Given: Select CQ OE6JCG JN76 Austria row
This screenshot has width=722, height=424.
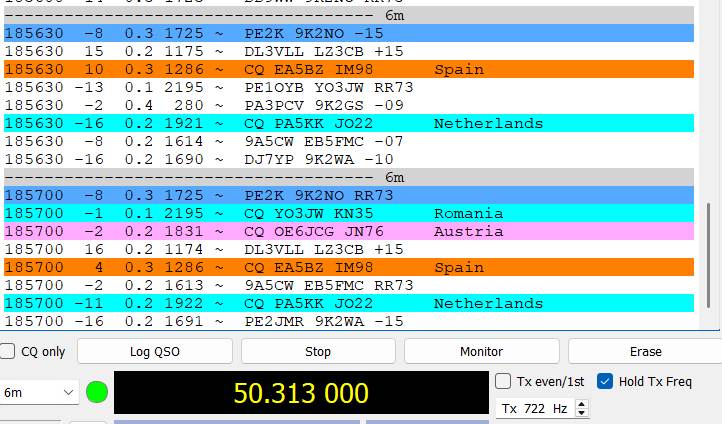Looking at the screenshot, I should (x=349, y=231).
